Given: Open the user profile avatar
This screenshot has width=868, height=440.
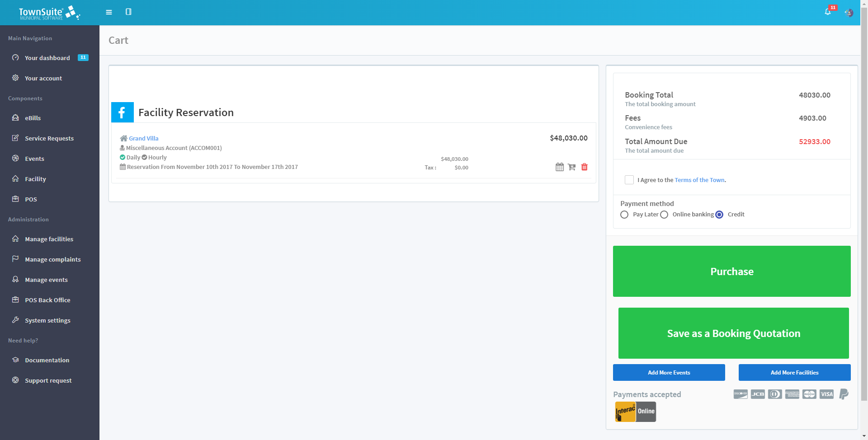Looking at the screenshot, I should tap(849, 13).
